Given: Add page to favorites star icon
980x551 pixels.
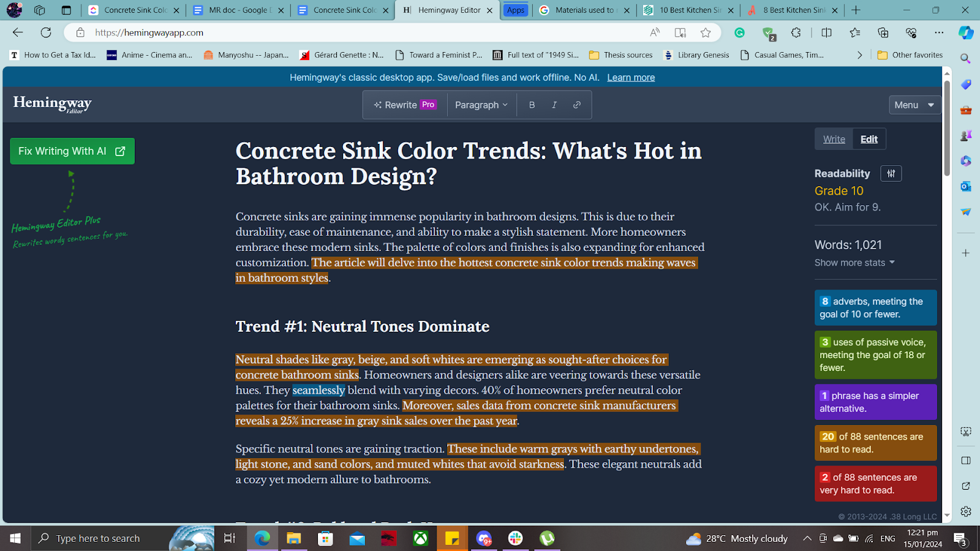Looking at the screenshot, I should tap(706, 32).
